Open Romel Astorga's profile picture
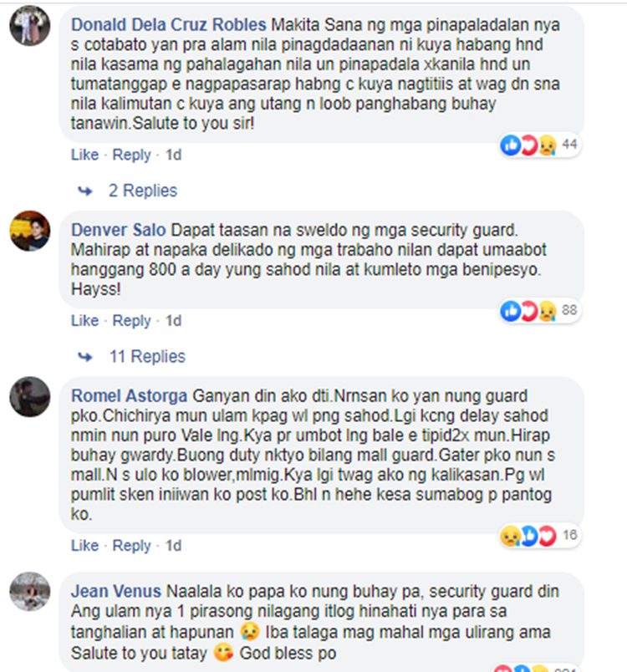This screenshot has height=672, width=627. [x=29, y=396]
